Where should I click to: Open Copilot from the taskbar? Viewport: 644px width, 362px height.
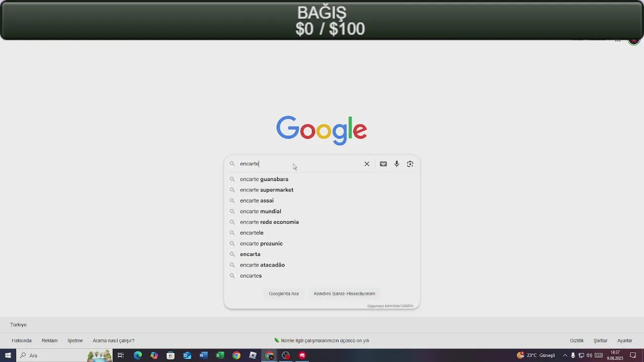coord(154,355)
